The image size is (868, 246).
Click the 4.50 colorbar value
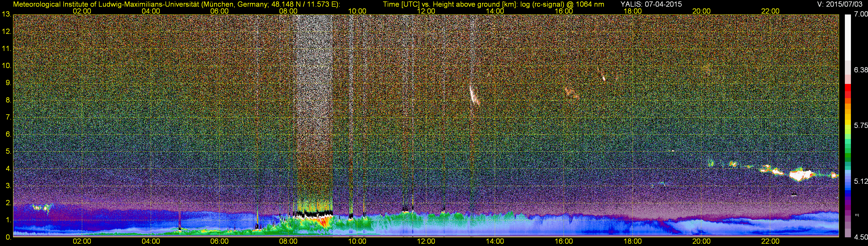pyautogui.click(x=861, y=237)
